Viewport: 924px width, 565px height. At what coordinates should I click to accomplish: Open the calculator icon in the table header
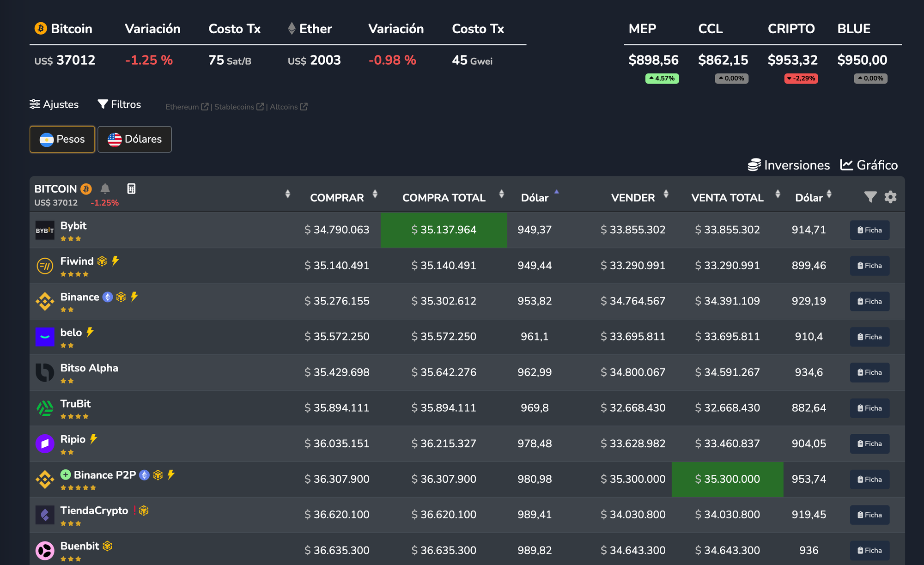(x=131, y=188)
